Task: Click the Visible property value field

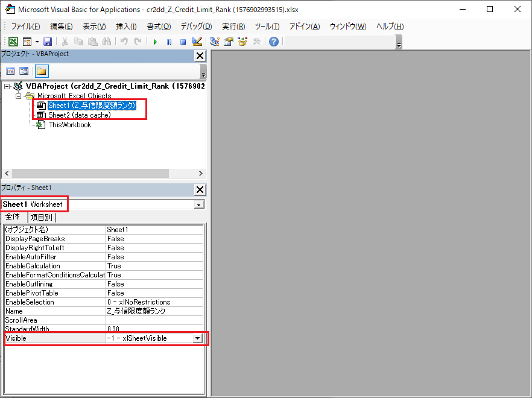Action: 150,338
